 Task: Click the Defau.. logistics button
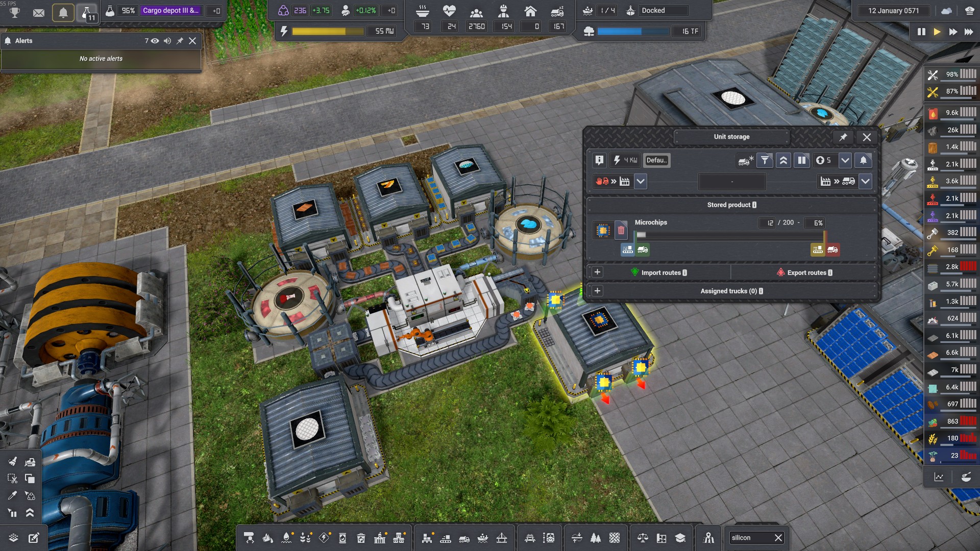pos(656,160)
